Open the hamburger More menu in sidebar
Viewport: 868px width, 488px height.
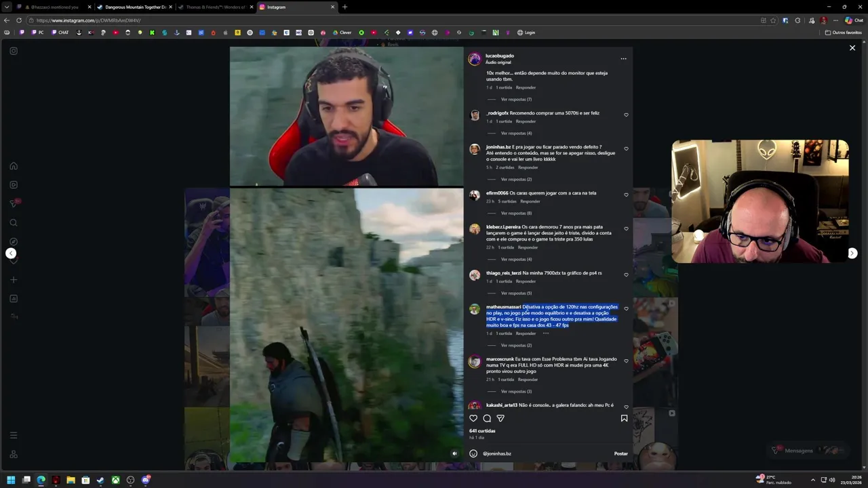[x=13, y=435]
